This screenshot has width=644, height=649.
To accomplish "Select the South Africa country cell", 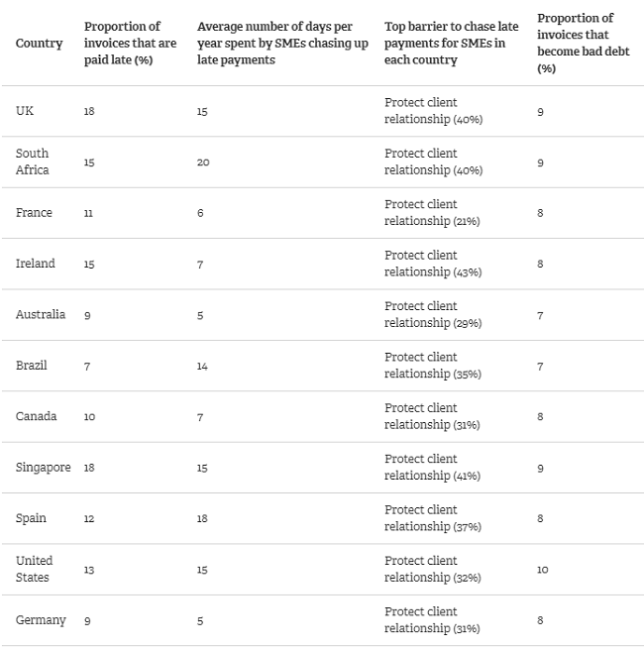I will 33,162.
